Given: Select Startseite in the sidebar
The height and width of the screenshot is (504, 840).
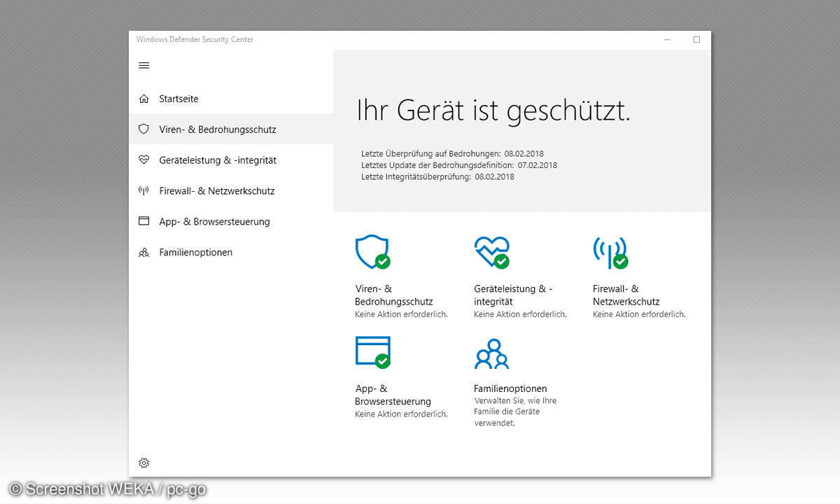Looking at the screenshot, I should [x=231, y=99].
